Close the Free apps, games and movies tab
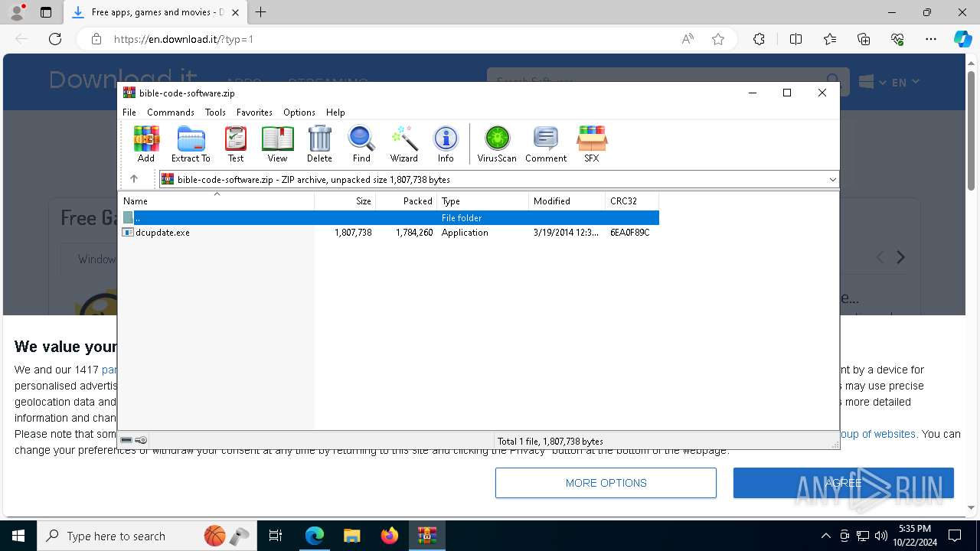980x551 pixels. pyautogui.click(x=235, y=12)
